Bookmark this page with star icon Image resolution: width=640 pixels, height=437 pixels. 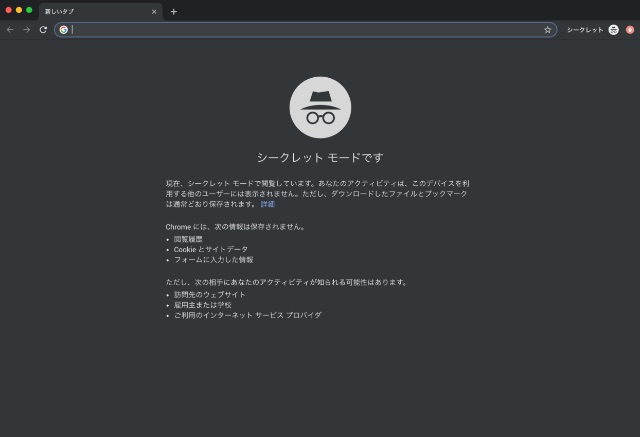(548, 30)
